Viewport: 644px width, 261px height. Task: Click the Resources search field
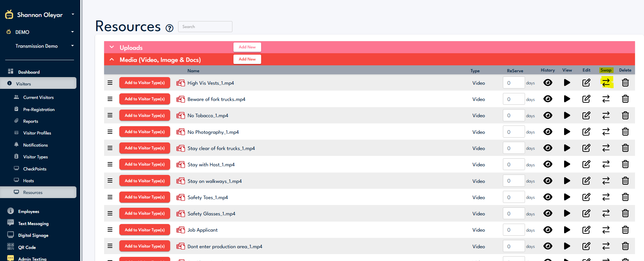click(x=205, y=27)
